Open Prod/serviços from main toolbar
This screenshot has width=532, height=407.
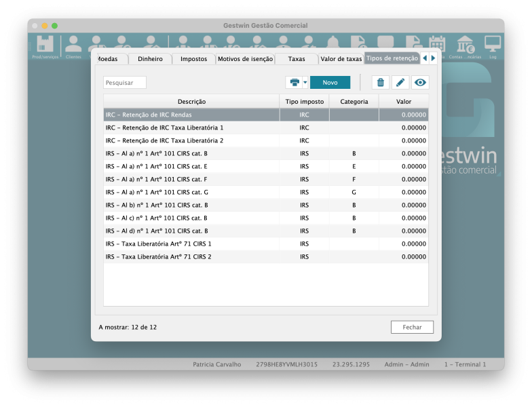(x=45, y=46)
